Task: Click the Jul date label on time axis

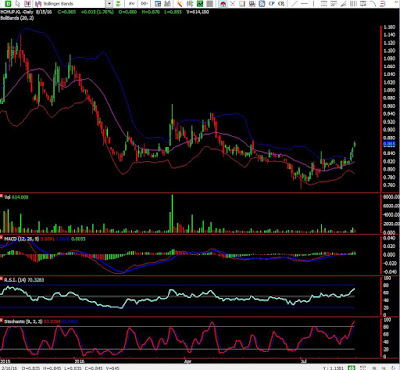Action: [x=303, y=361]
